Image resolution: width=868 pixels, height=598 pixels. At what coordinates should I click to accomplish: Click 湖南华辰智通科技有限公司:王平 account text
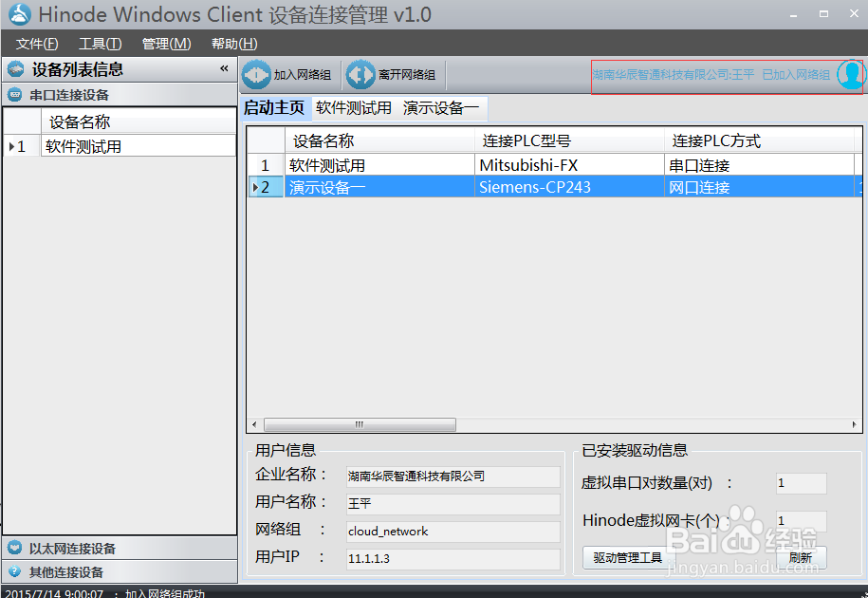point(674,75)
